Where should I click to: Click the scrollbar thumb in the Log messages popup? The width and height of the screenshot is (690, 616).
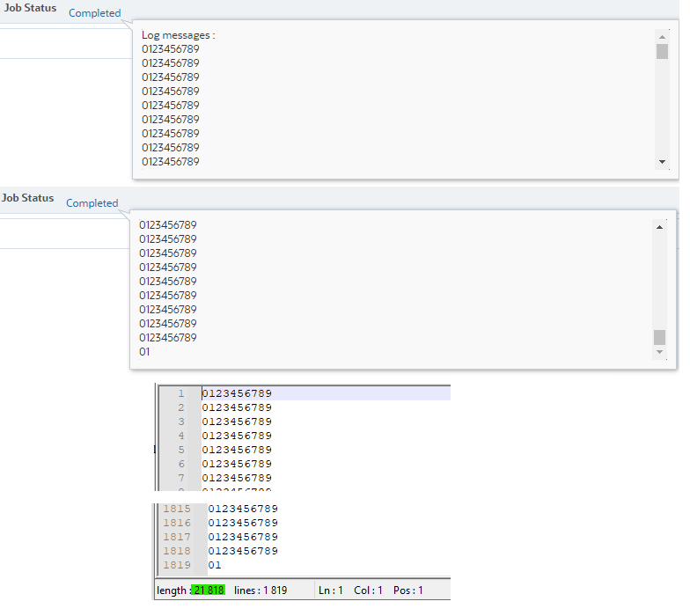click(662, 51)
